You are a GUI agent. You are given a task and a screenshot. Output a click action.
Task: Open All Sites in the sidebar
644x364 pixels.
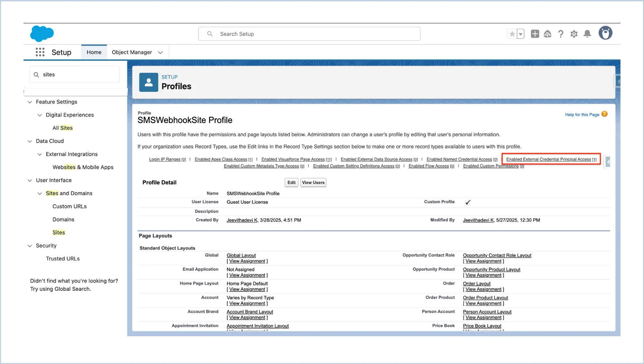pos(62,128)
